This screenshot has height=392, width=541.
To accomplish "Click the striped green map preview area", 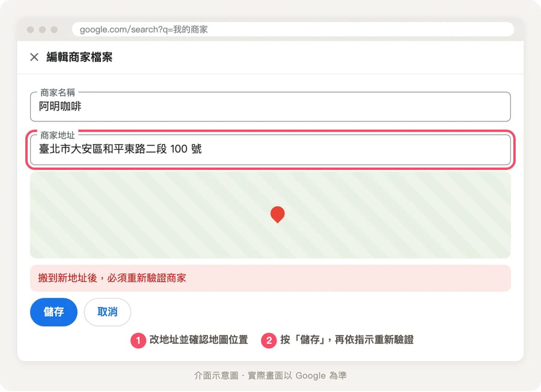I will coord(270,215).
